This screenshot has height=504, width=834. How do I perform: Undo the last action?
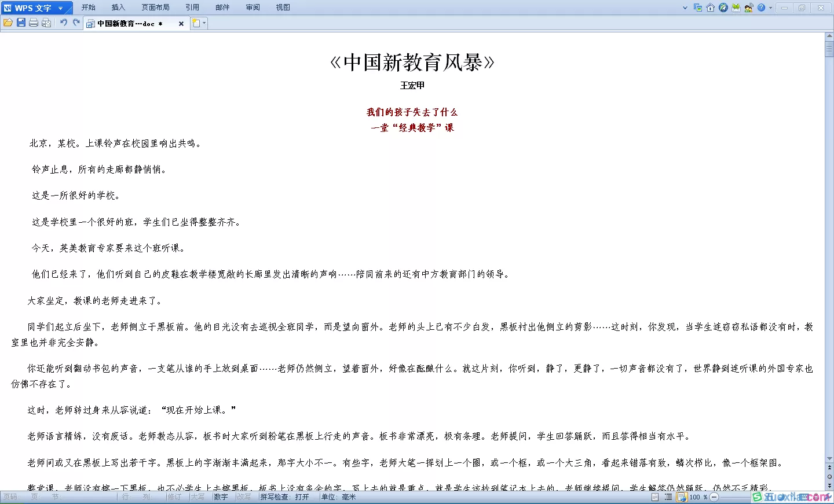pos(63,23)
